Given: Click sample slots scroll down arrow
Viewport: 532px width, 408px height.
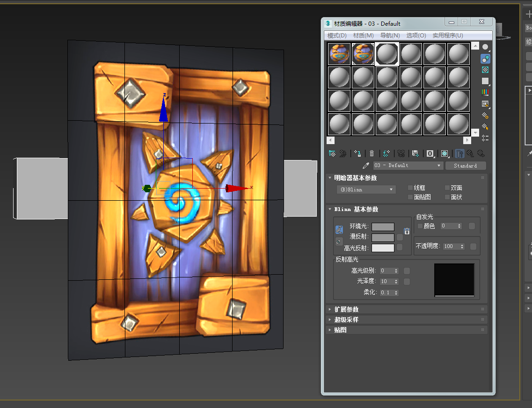Looking at the screenshot, I should 475,132.
